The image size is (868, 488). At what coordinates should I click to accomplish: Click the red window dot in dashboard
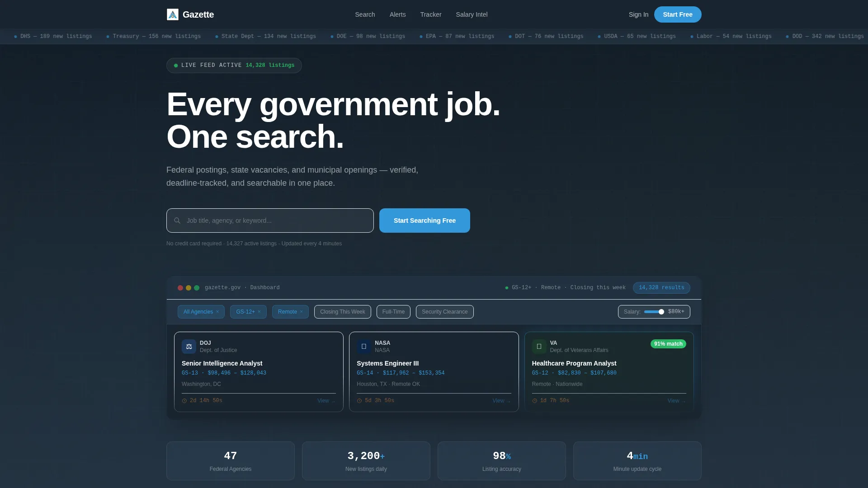point(180,288)
